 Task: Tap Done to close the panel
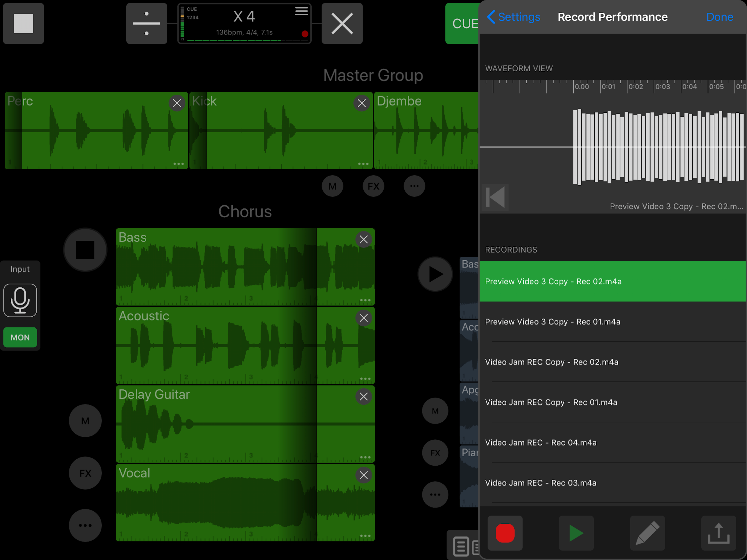[719, 17]
